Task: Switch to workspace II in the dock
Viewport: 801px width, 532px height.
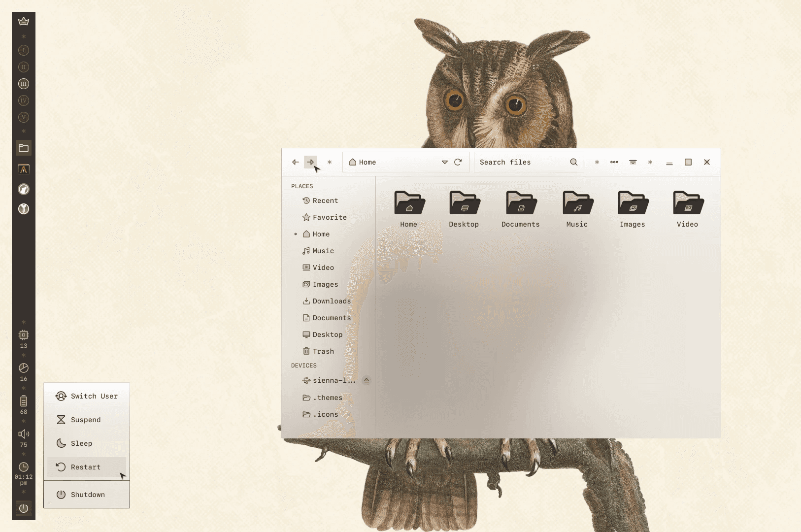Action: point(24,67)
